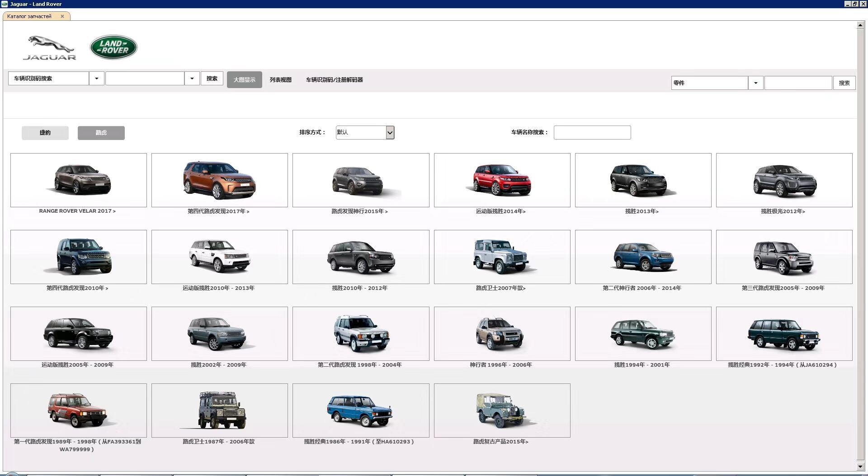Switch to 大图显示 view
The width and height of the screenshot is (868, 476).
click(x=245, y=80)
